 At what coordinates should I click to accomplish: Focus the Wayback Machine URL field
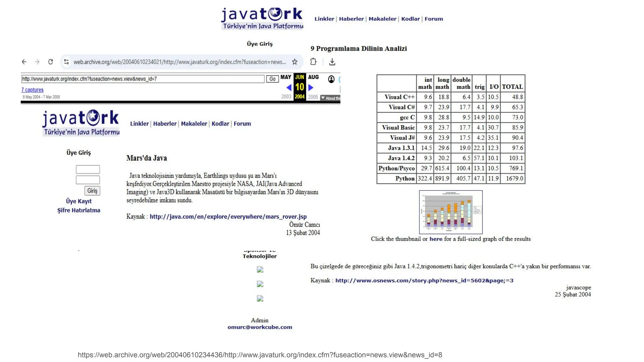[143, 79]
